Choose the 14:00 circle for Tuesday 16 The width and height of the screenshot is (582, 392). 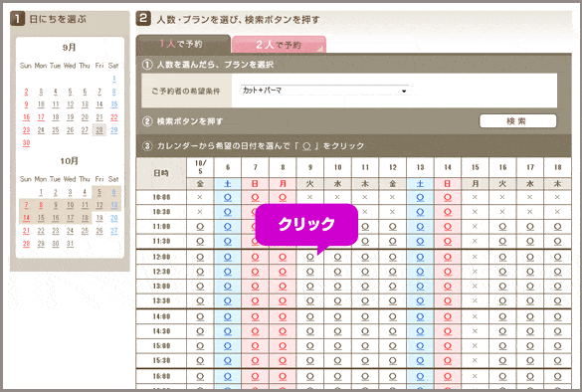coord(502,316)
